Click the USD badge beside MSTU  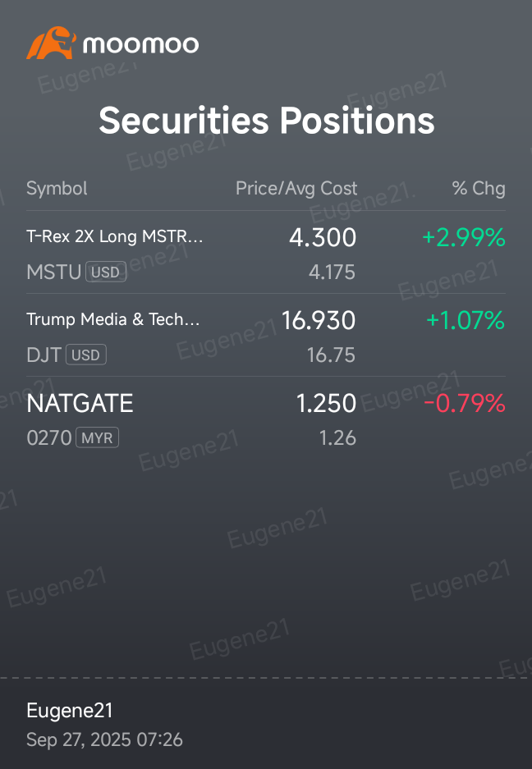[x=106, y=272]
